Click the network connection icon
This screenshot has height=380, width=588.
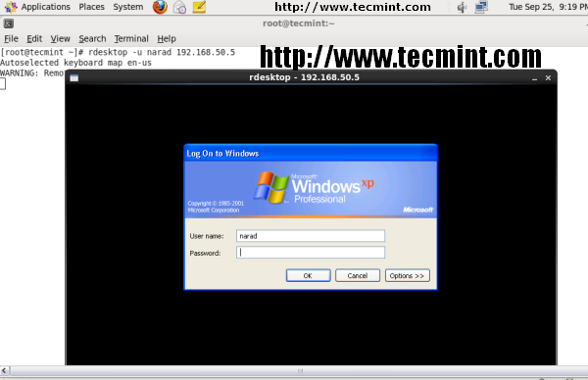[481, 7]
